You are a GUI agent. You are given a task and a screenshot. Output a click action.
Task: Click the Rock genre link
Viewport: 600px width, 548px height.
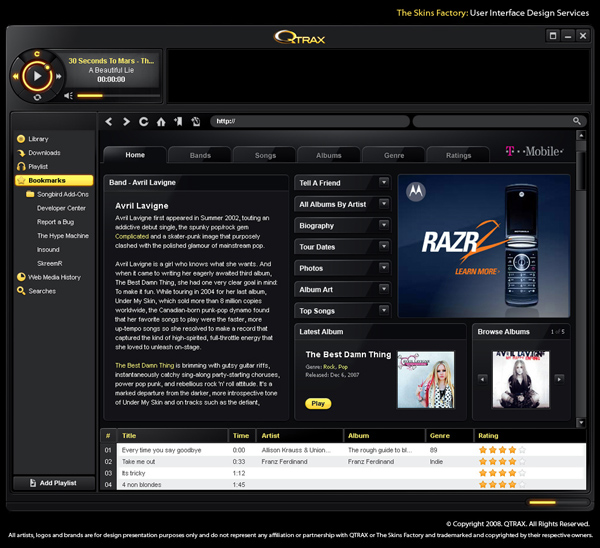pos(329,367)
